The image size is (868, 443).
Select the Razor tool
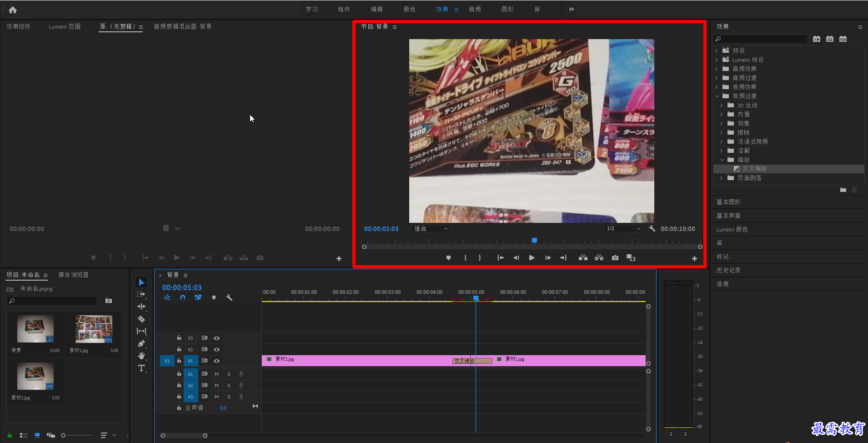141,319
